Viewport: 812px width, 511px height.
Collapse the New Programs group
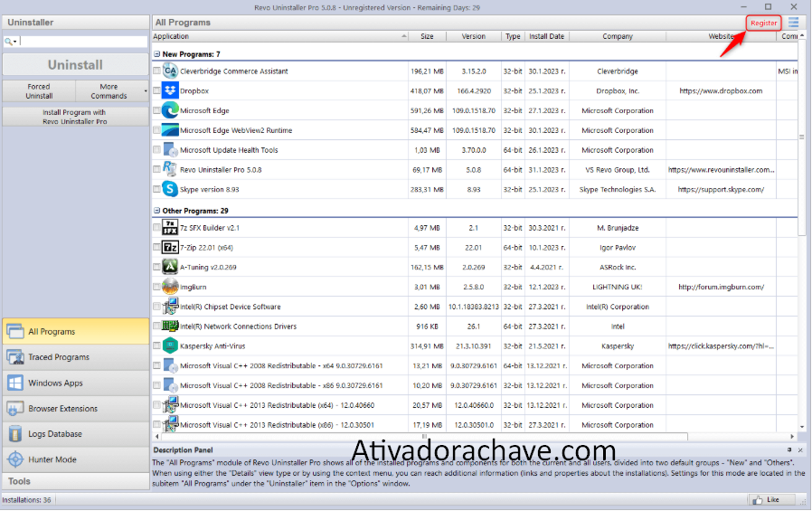[157, 54]
